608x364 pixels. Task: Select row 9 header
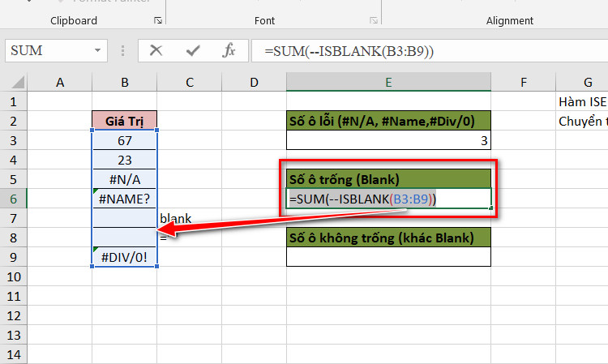coord(14,257)
